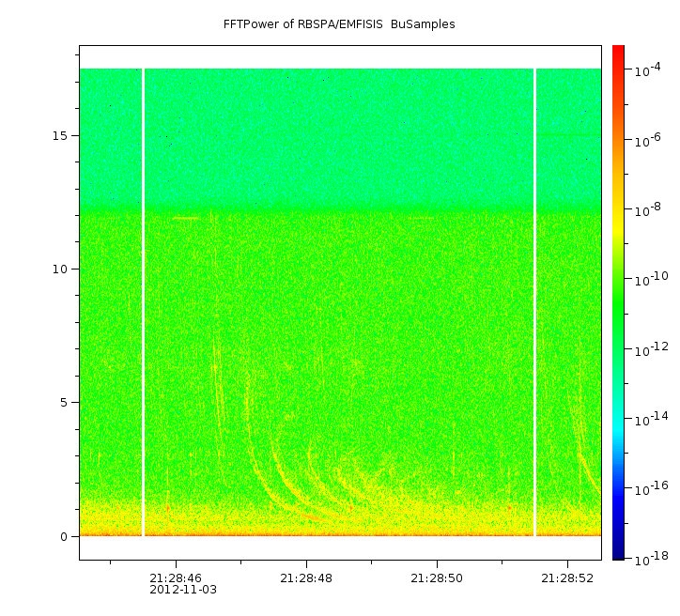680x616 pixels.
Task: Click the 2012-11-03 date label
Action: click(x=183, y=590)
